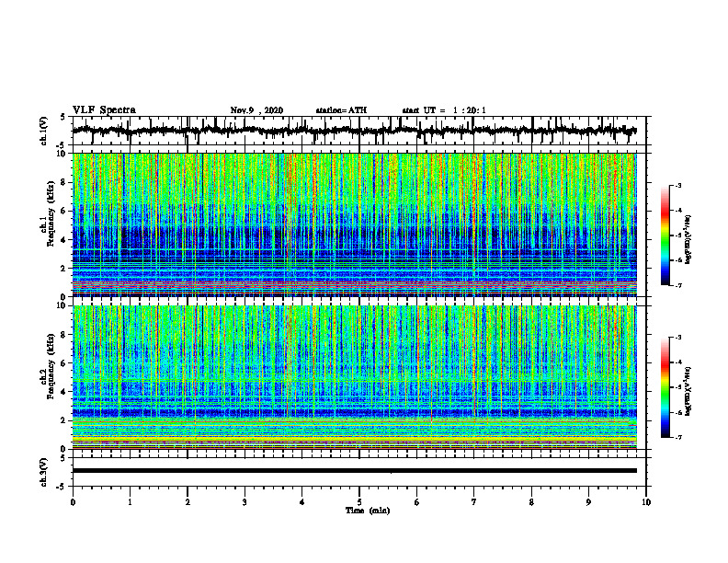728x563 pixels.
Task: Click the ch.2 color scale "log(PSD)" unit label
Action: point(689,391)
